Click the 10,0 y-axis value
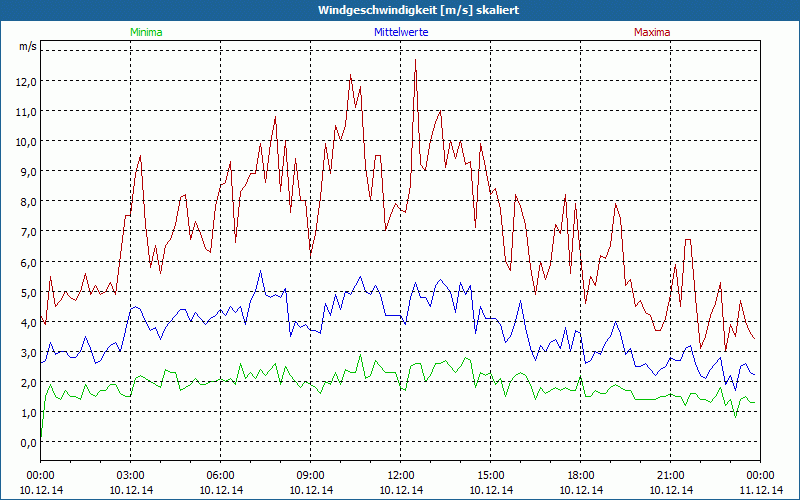The height and width of the screenshot is (500, 800). 28,141
